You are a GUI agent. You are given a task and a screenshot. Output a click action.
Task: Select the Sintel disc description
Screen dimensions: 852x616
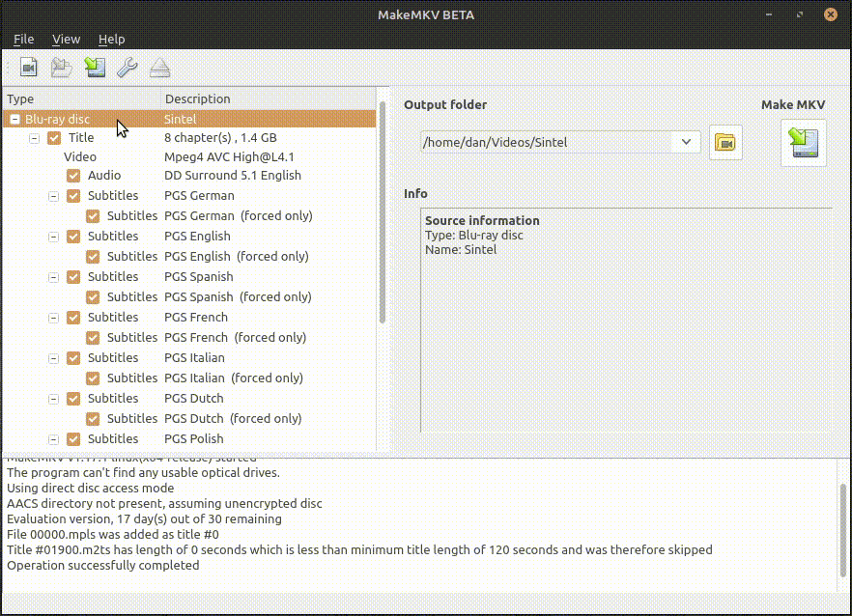coord(181,119)
